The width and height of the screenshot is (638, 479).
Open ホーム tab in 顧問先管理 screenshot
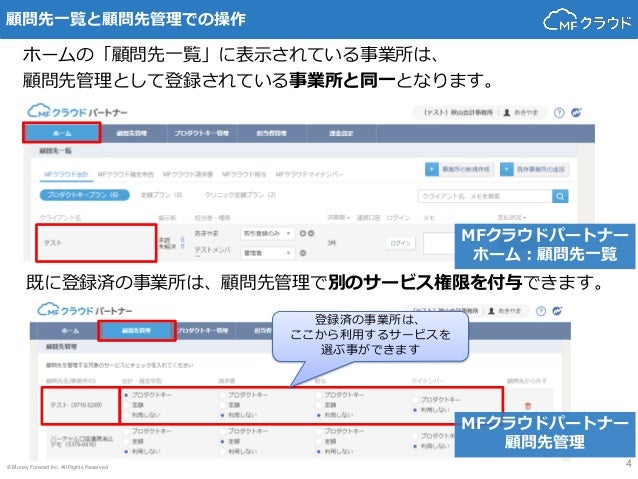[x=70, y=331]
